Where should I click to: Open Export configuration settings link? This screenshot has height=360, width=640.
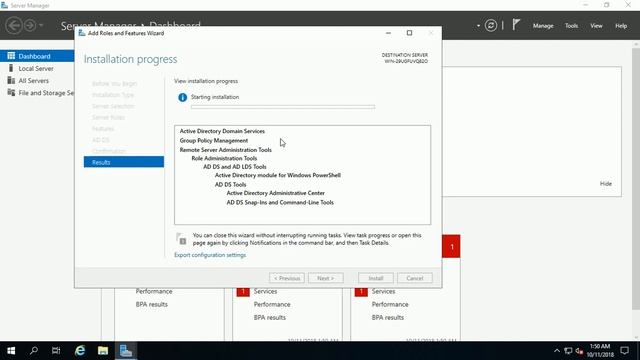click(210, 255)
